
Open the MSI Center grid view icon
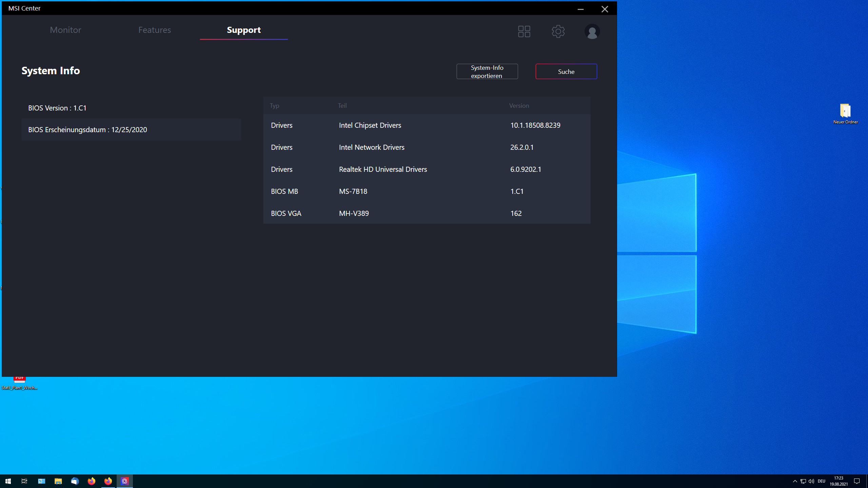tap(524, 32)
